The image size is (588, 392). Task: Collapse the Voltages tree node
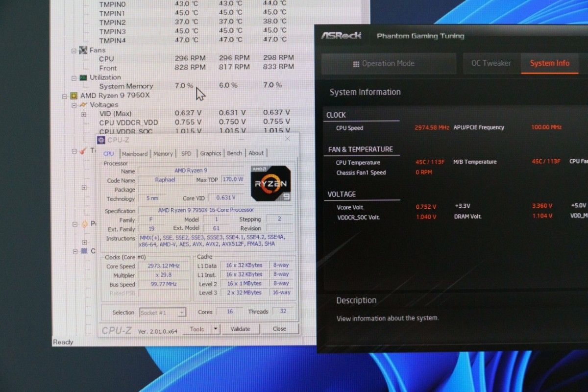[x=74, y=105]
